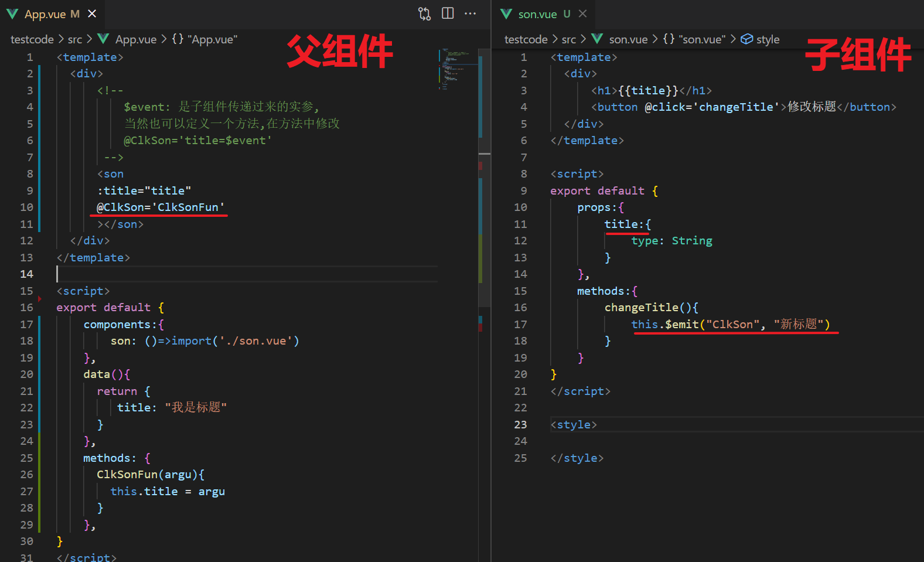Click the button @click='changeTitle' line
924x562 pixels.
744,107
